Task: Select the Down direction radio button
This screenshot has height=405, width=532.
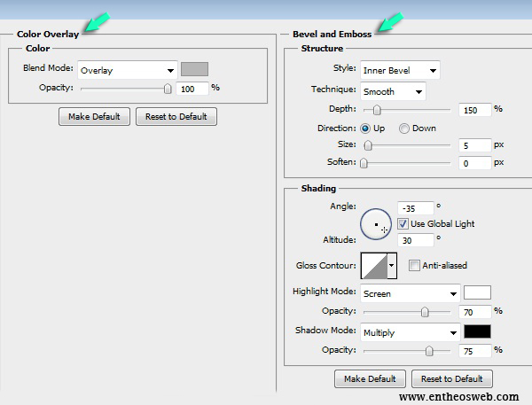Action: 404,129
